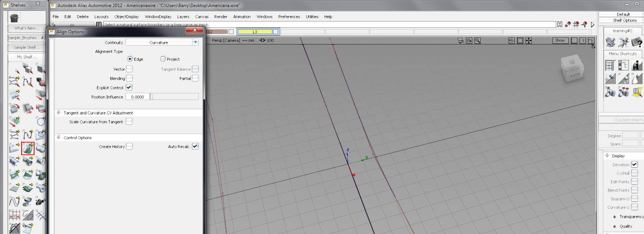Toggle point snap magnet icon
The height and width of the screenshot is (234, 644).
tap(568, 24)
